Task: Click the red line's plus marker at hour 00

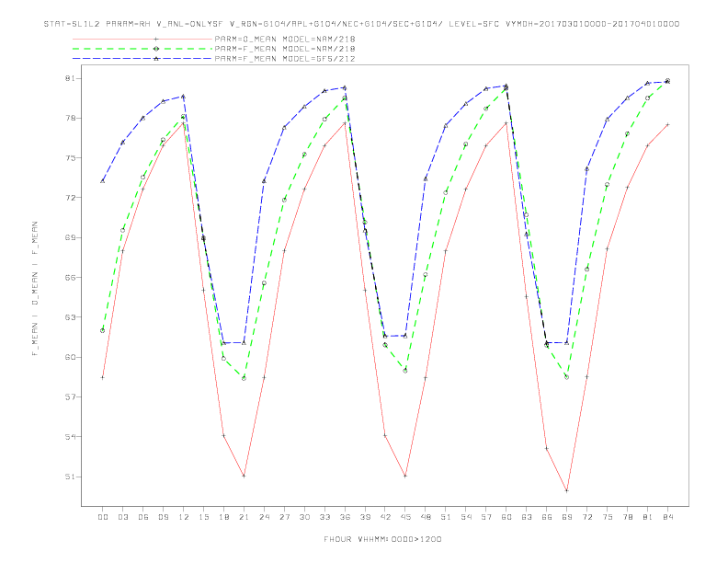Action: click(103, 378)
